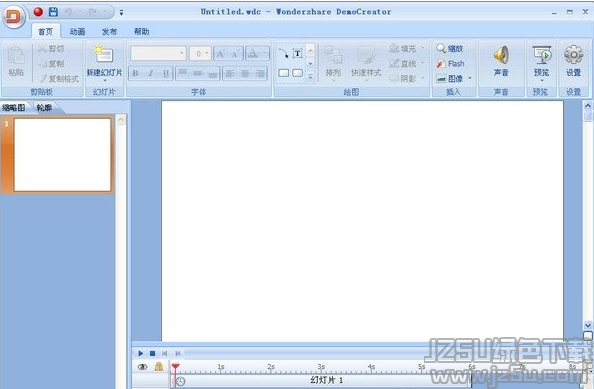Select slide 1 thumbnail
594x389 pixels.
tap(62, 155)
